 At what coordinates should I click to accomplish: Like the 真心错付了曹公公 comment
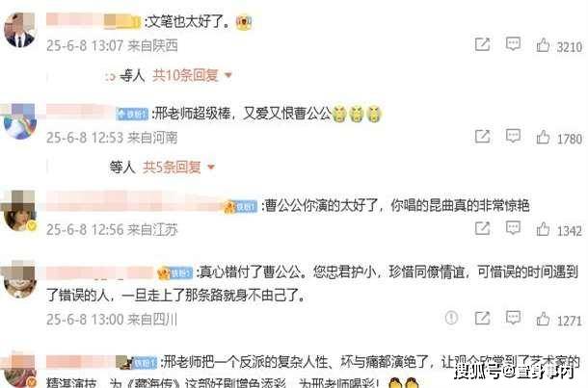543,320
